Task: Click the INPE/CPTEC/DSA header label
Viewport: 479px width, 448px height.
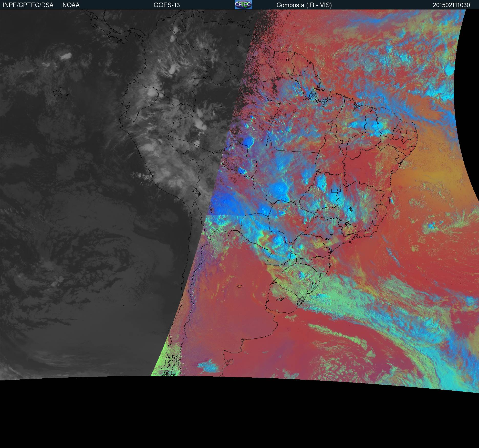Action: click(x=28, y=5)
